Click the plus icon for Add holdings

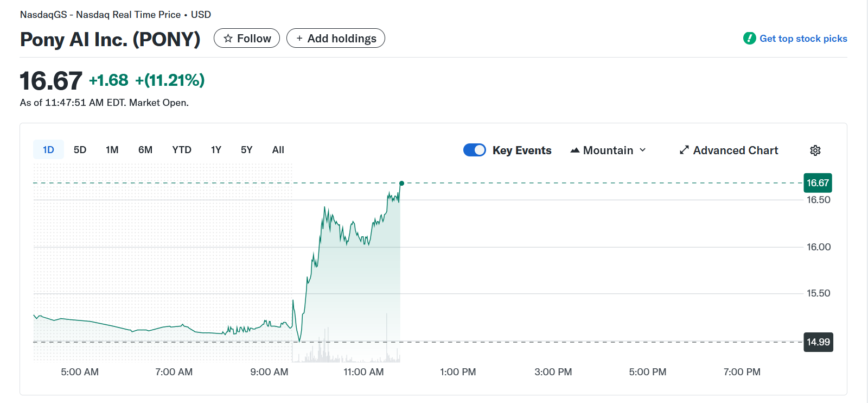click(x=299, y=39)
